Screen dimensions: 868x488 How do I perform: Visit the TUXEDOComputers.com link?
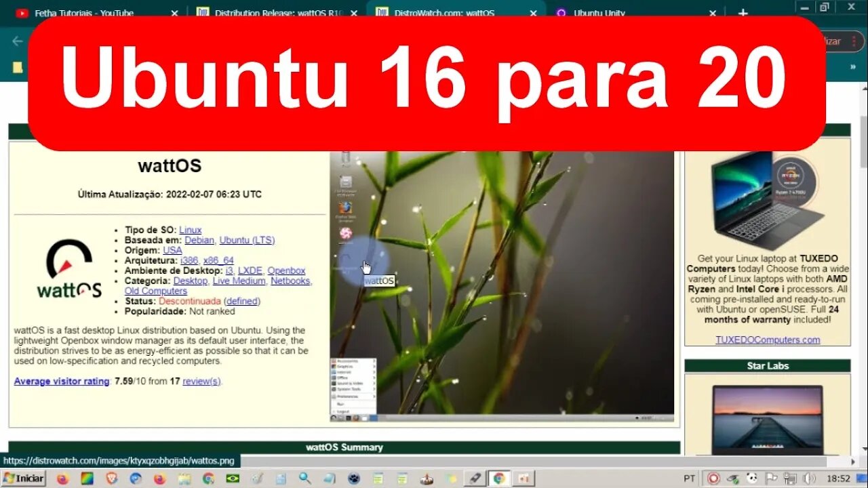[x=768, y=340]
